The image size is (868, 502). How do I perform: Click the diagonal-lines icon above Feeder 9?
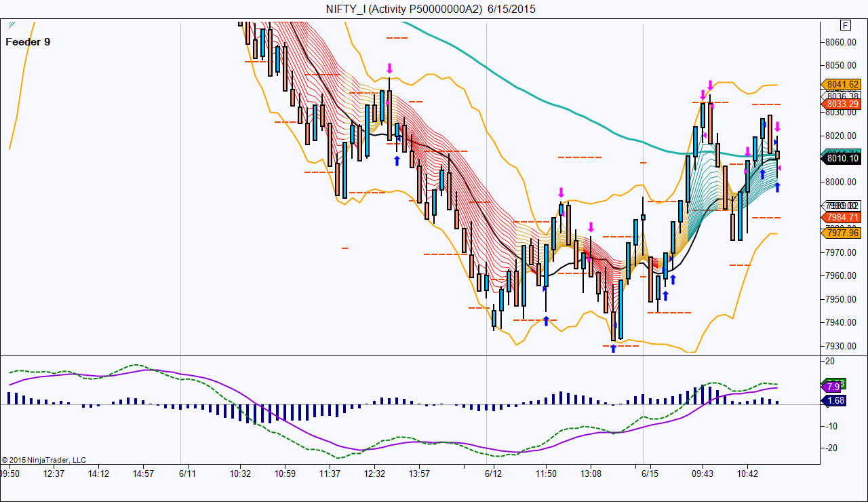click(x=12, y=26)
